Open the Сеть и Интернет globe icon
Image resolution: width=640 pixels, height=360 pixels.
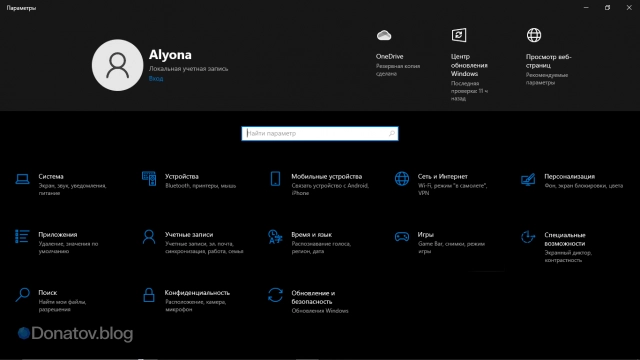tap(402, 179)
